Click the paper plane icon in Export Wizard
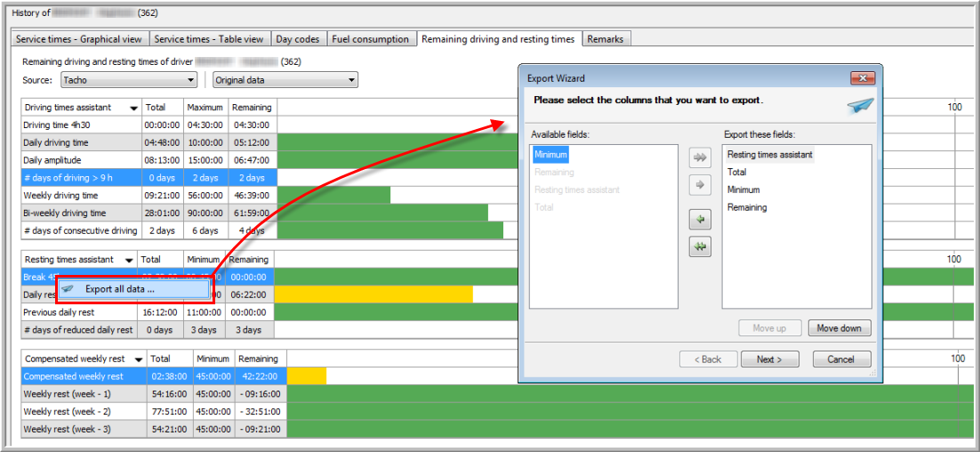Image resolution: width=980 pixels, height=452 pixels. [859, 106]
